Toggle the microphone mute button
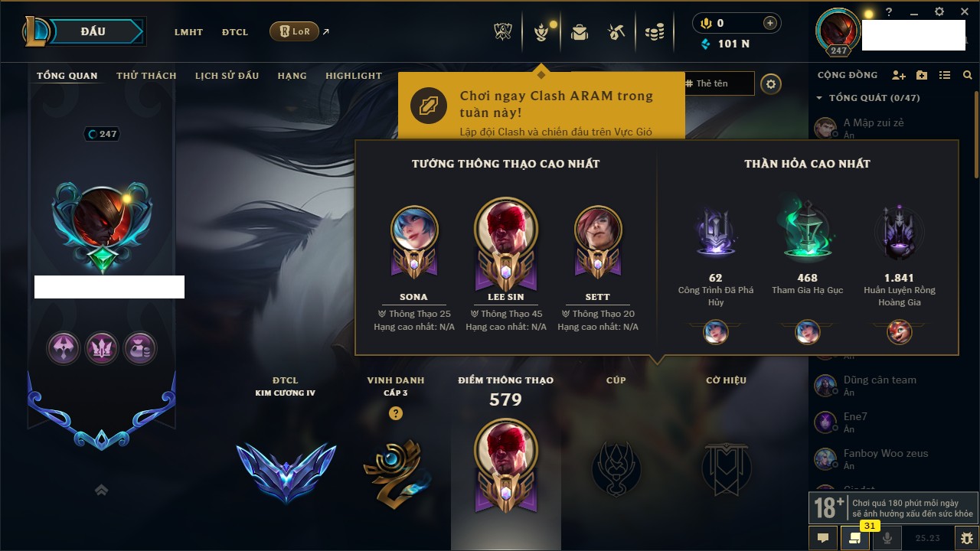980x551 pixels. (x=887, y=538)
